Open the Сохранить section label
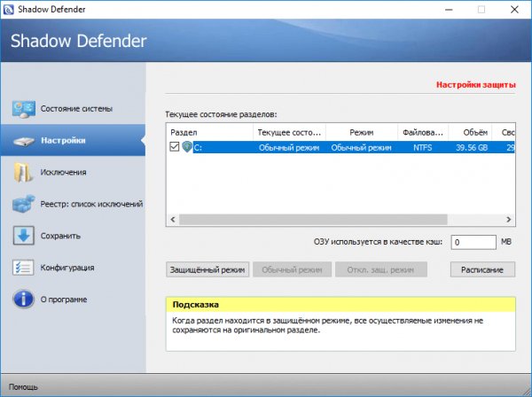Viewport: 532px width, 397px height. 60,236
